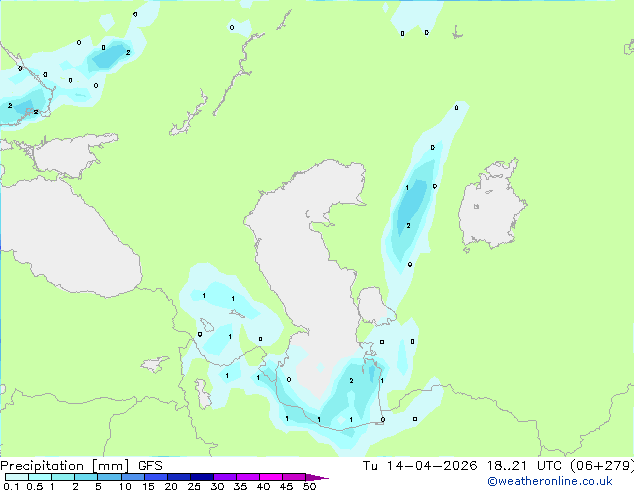Click the 'GFS' model label

150,466
